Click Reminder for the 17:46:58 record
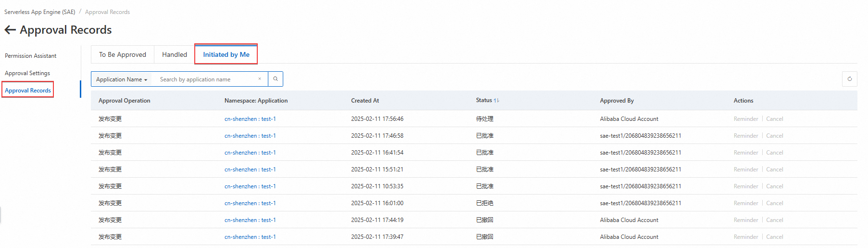This screenshot has width=868, height=248. coord(746,136)
